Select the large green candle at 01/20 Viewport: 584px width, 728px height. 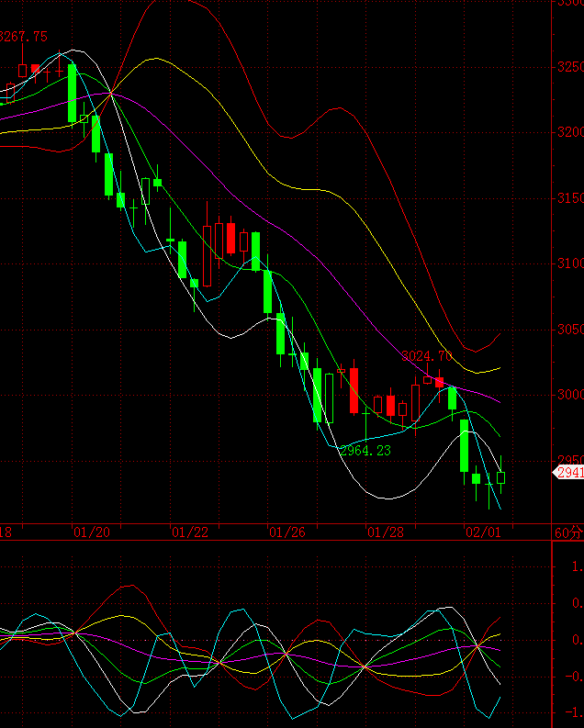72,93
